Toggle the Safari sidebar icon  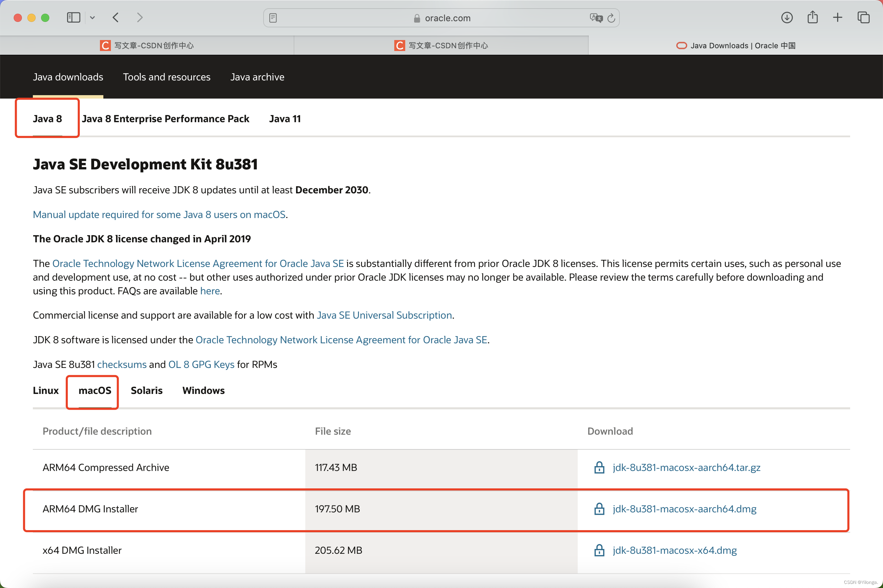[74, 17]
